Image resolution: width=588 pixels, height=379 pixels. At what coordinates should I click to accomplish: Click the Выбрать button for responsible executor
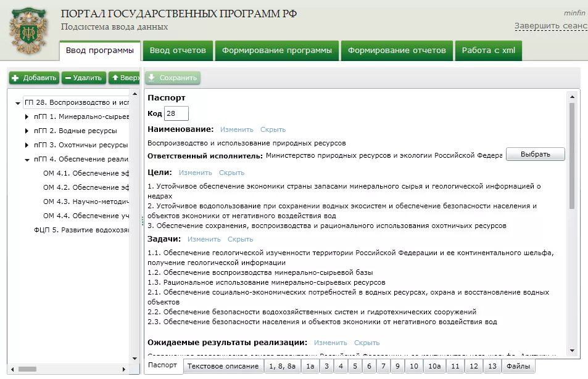point(535,154)
